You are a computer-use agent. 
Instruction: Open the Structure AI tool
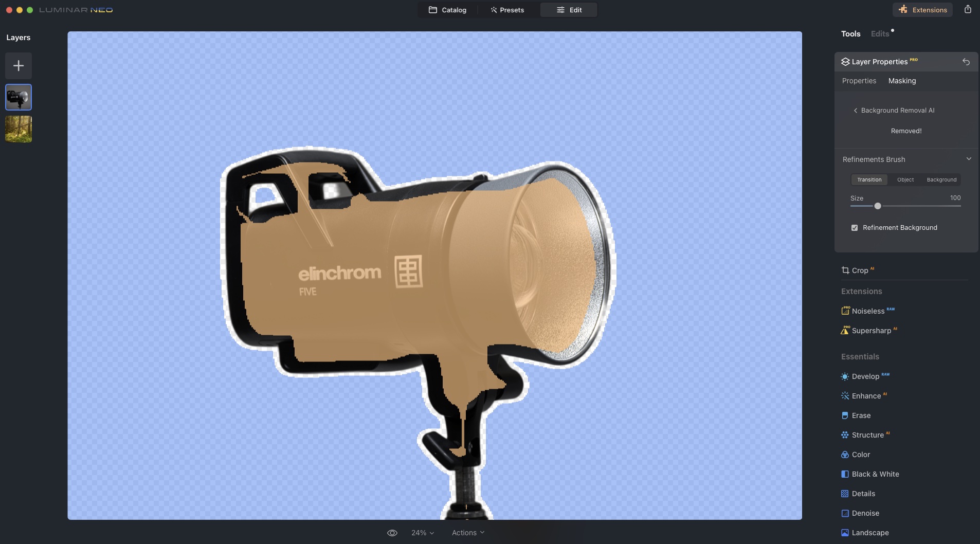pos(865,435)
